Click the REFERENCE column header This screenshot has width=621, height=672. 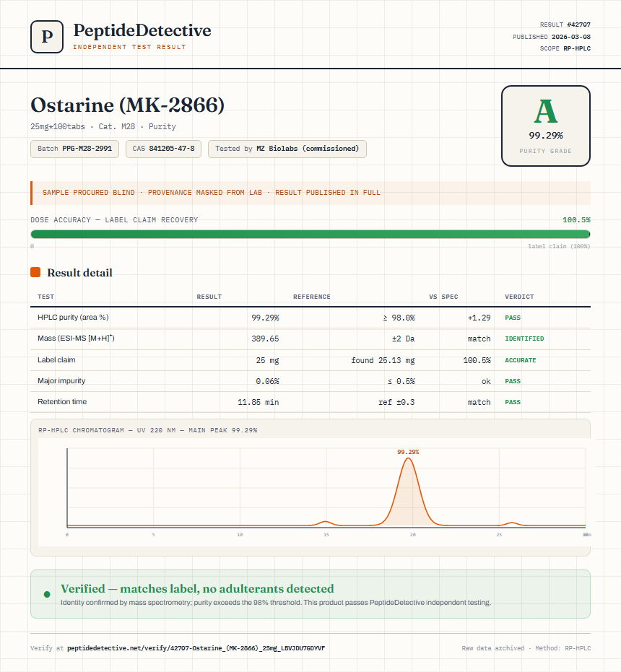pos(312,297)
